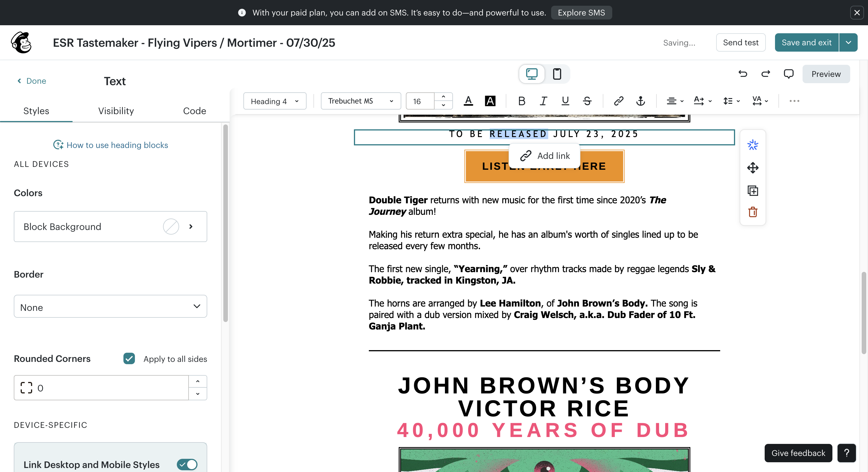Open letter spacing dropdown
This screenshot has width=868, height=472.
[760, 101]
